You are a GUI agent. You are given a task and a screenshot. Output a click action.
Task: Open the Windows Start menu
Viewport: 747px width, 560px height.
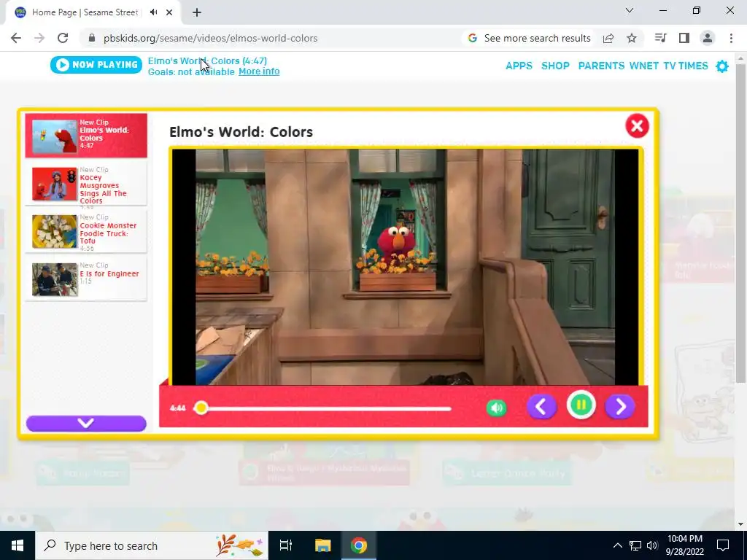point(18,545)
